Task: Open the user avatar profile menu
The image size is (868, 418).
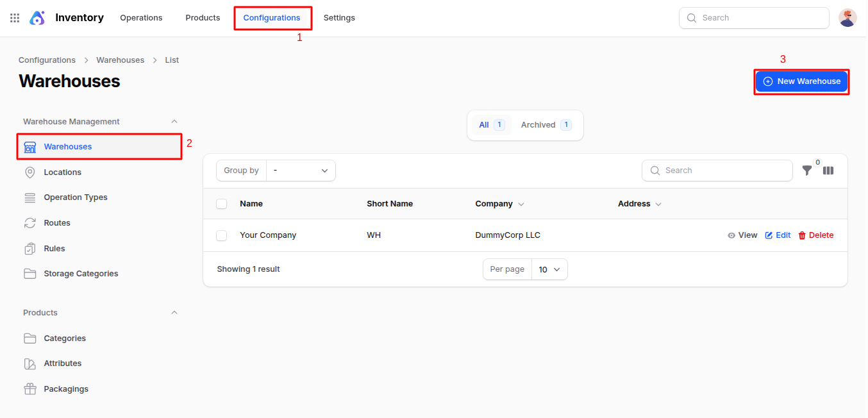Action: pos(847,18)
